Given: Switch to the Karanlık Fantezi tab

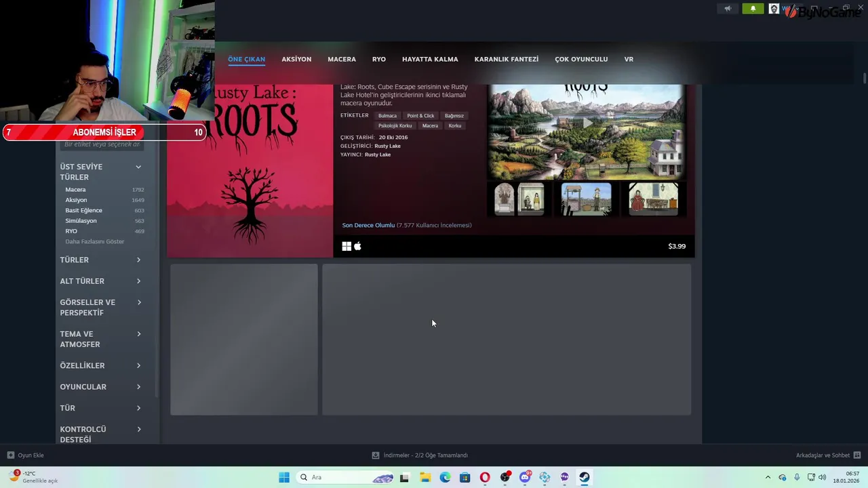Looking at the screenshot, I should 507,59.
